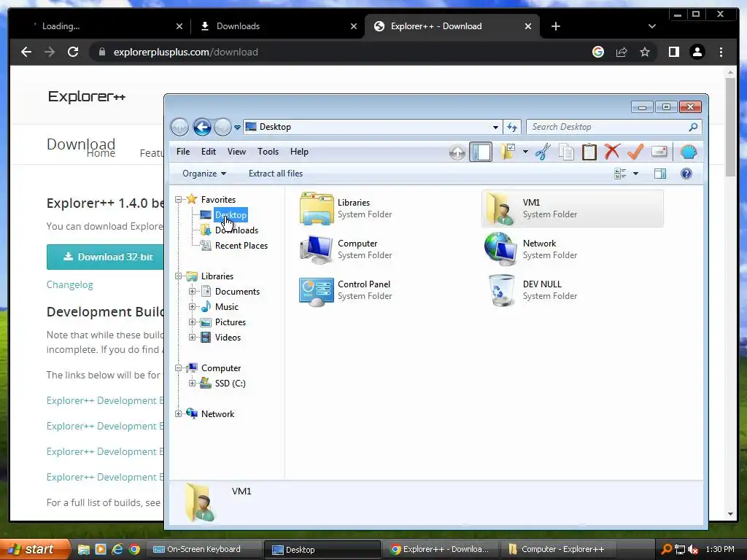Open the Edit menu

click(208, 152)
